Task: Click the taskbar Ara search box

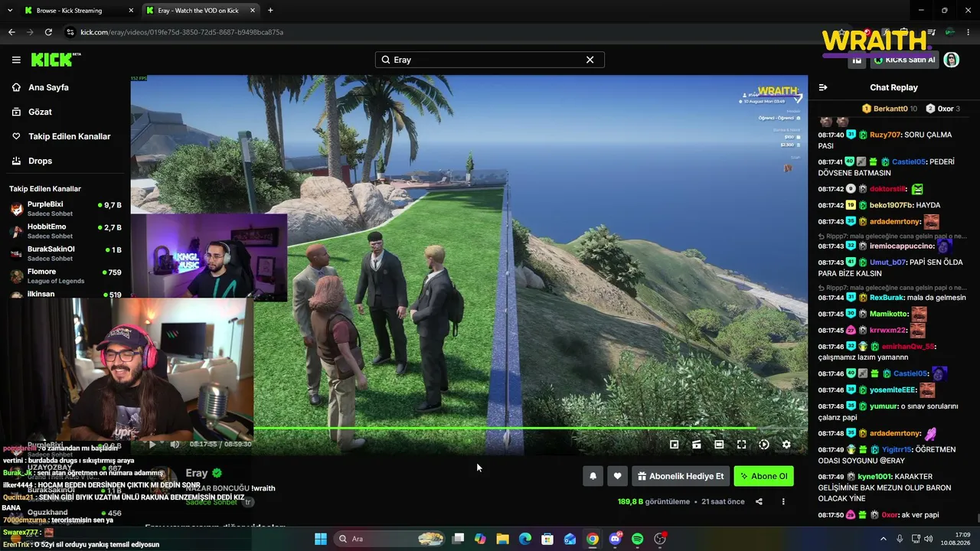Action: pos(389,539)
